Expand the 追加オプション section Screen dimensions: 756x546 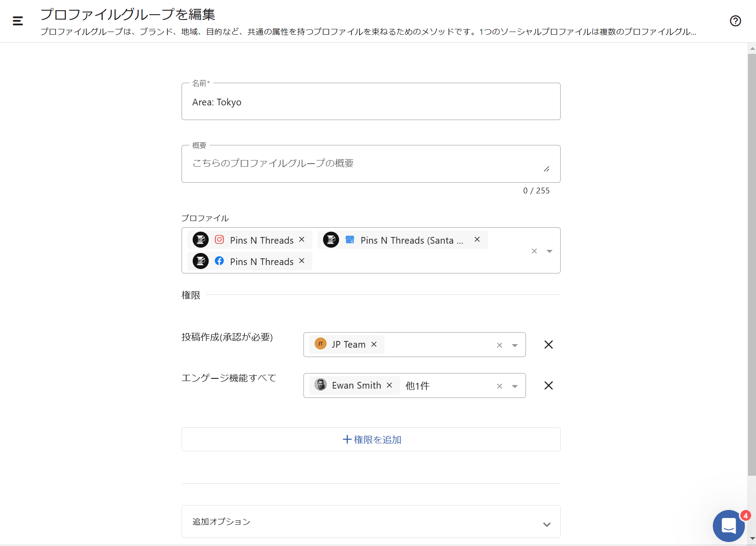point(546,524)
